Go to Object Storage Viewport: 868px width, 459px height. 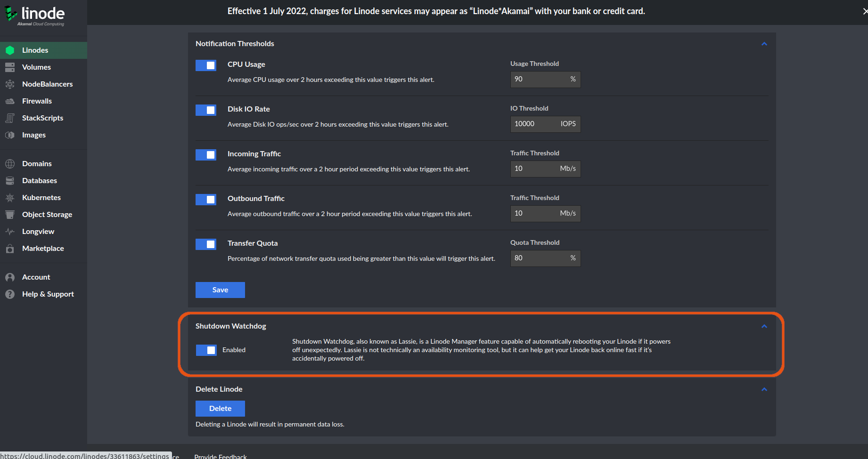43,215
